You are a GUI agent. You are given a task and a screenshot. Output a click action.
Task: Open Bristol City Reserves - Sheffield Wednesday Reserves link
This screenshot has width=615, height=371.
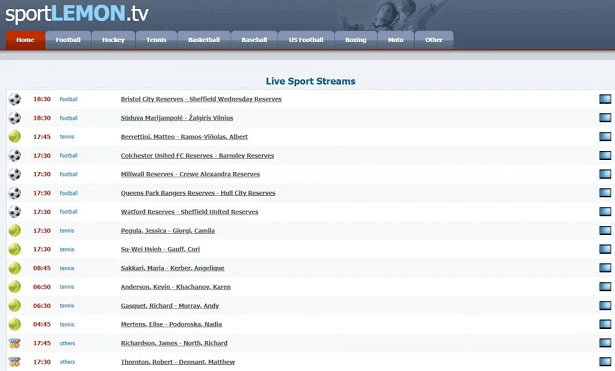(201, 99)
